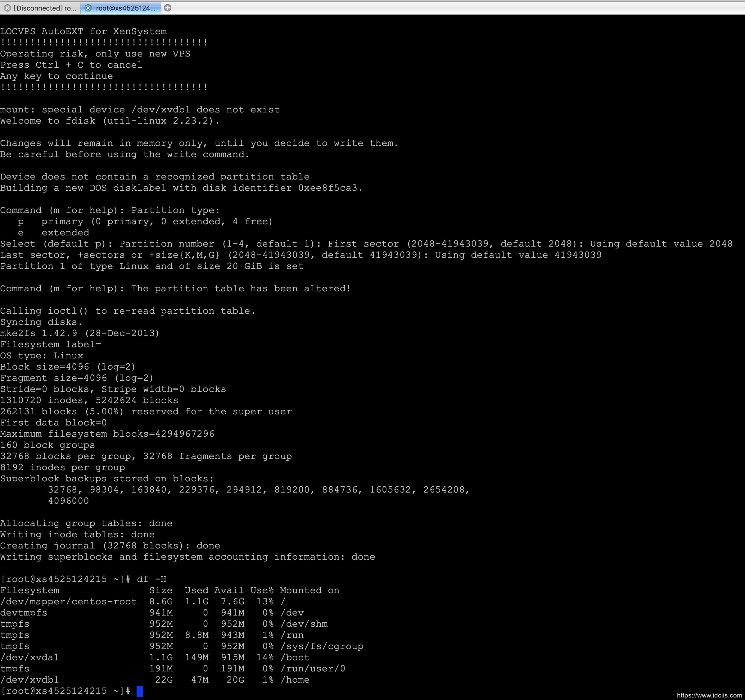Click '/dev/mapper/centos-root' in df output
The width and height of the screenshot is (745, 700).
(x=68, y=601)
